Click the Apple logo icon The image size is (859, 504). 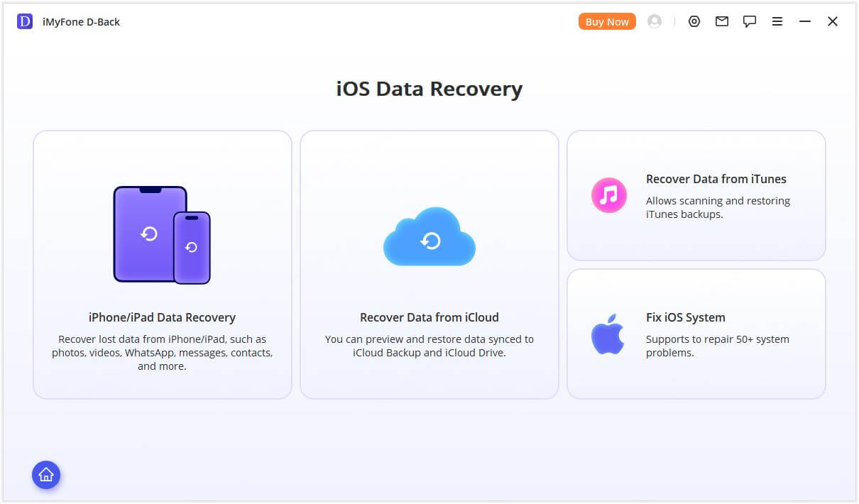pos(608,334)
